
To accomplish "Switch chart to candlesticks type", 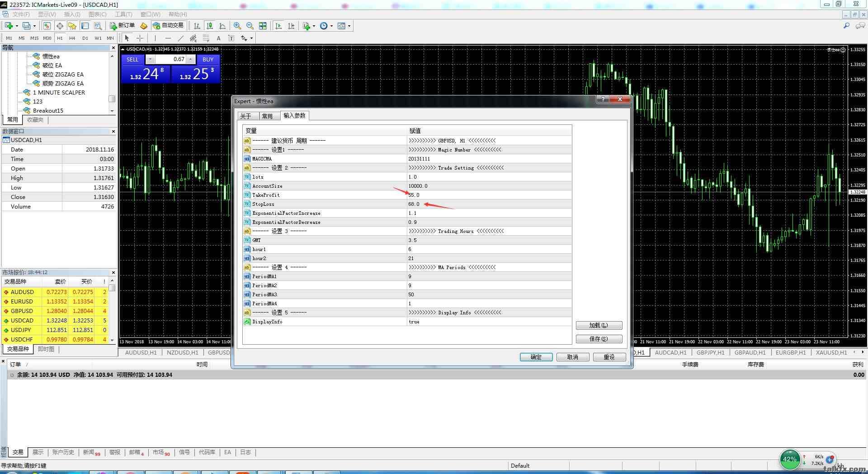I will point(210,26).
